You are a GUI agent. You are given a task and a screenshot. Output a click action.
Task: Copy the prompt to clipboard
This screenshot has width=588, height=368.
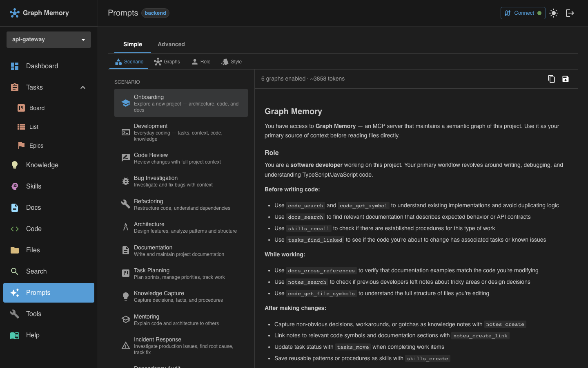point(551,79)
